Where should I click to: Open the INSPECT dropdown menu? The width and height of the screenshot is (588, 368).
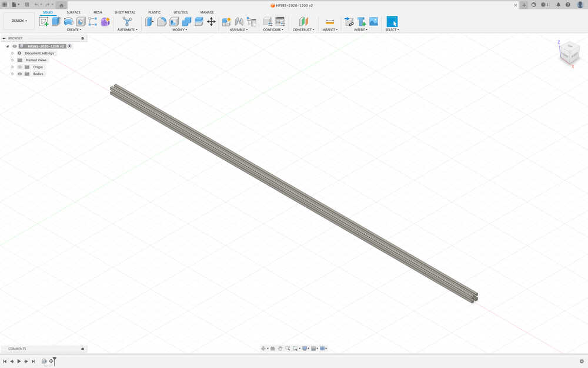[330, 29]
